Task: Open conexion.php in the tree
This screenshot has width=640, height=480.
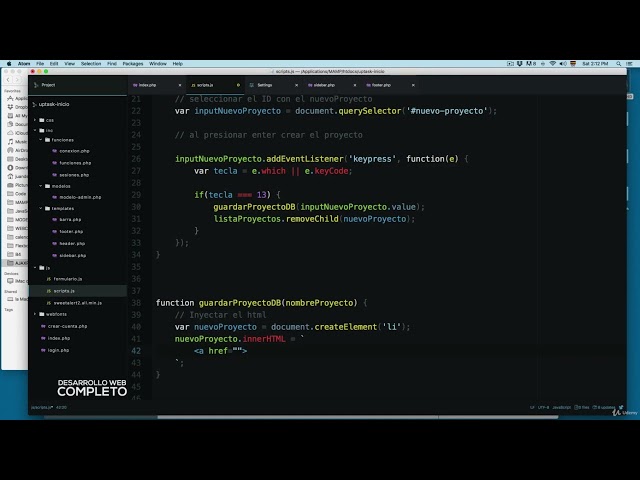Action: [74, 151]
